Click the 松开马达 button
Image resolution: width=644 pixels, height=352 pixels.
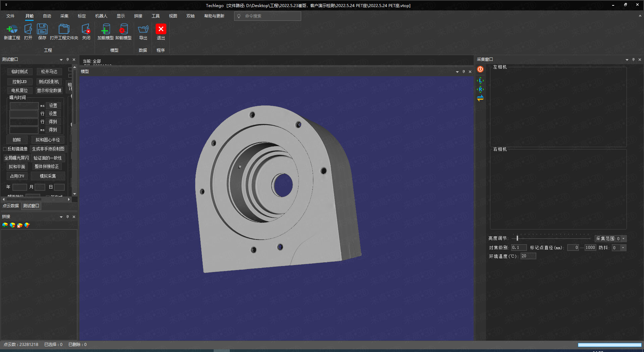click(x=49, y=72)
